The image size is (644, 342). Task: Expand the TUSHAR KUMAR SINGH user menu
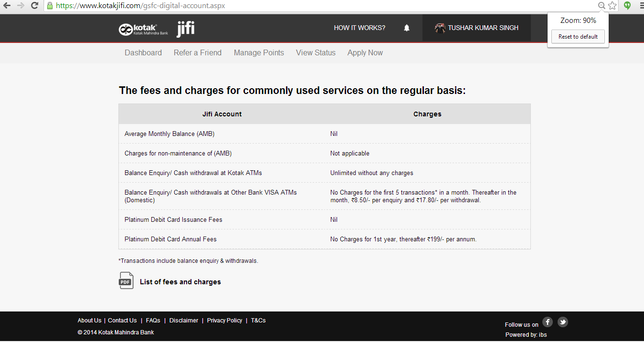pos(477,28)
